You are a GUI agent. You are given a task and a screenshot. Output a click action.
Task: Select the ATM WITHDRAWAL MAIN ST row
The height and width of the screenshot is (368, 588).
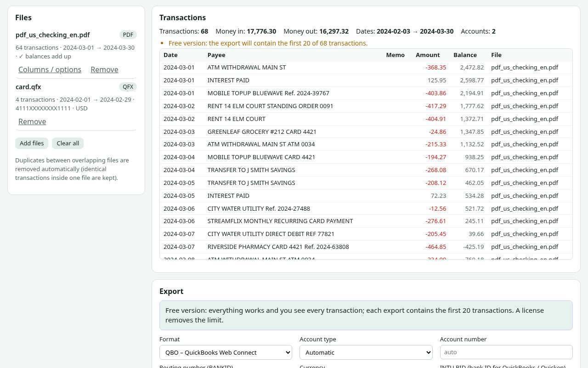[x=366, y=68]
